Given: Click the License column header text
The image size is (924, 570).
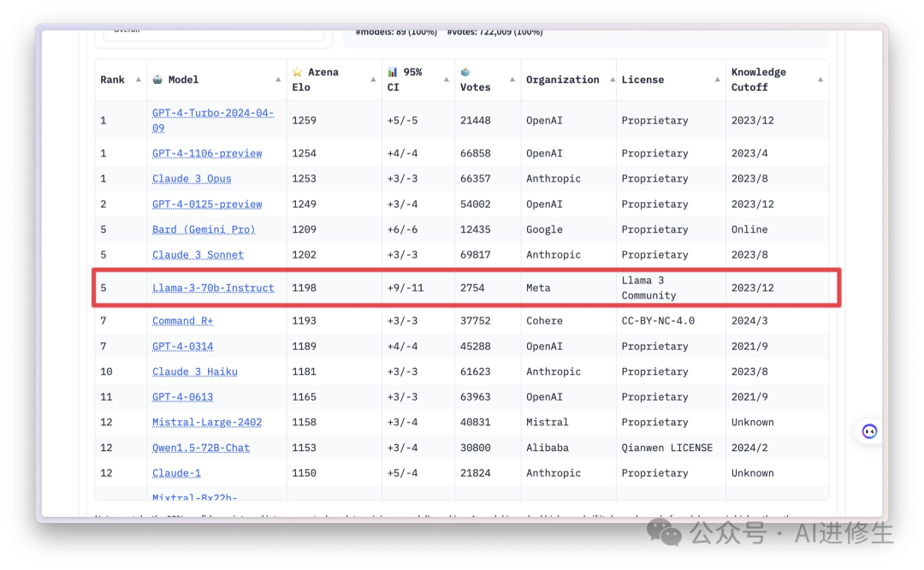Looking at the screenshot, I should [643, 80].
